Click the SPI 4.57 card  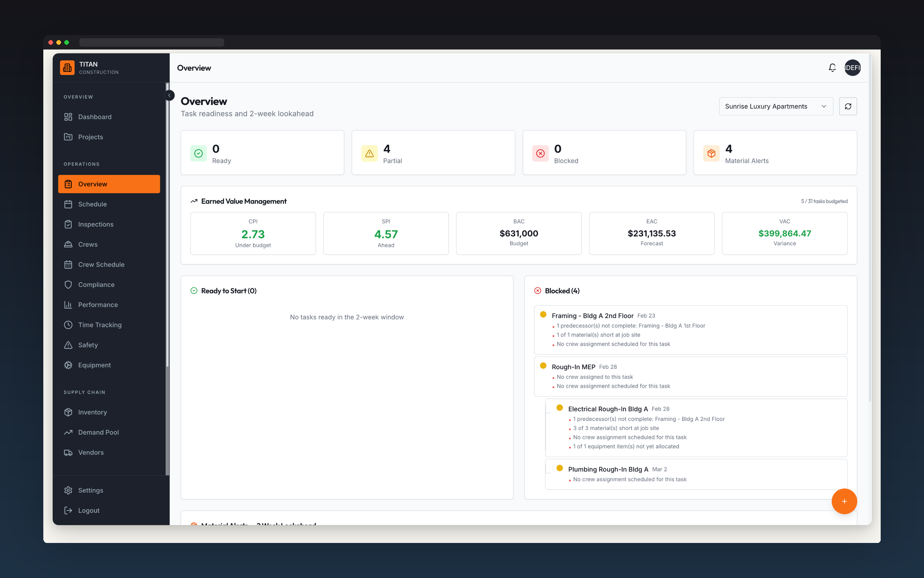[385, 233]
